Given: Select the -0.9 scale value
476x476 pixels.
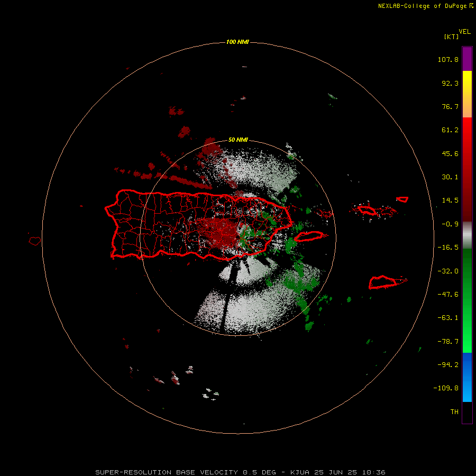Looking at the screenshot, I should coord(450,224).
